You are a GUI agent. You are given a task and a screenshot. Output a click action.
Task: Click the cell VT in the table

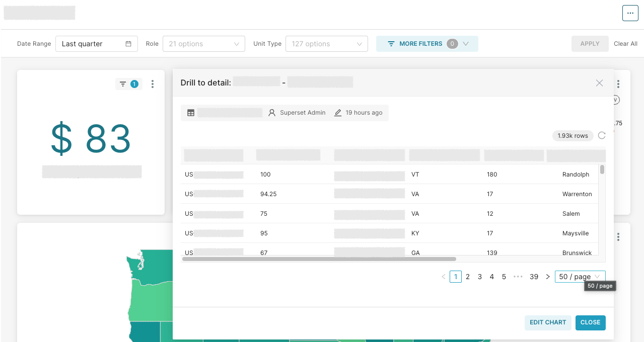pyautogui.click(x=415, y=175)
